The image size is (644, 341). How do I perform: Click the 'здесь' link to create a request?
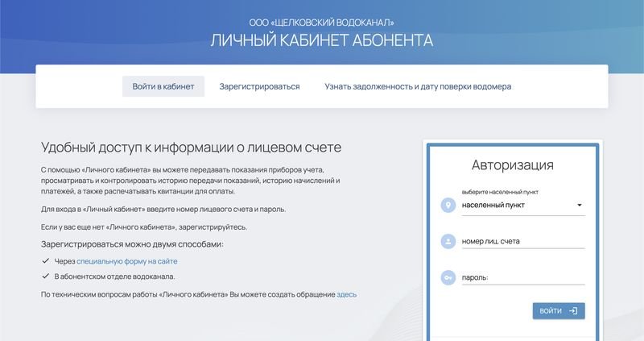click(347, 294)
